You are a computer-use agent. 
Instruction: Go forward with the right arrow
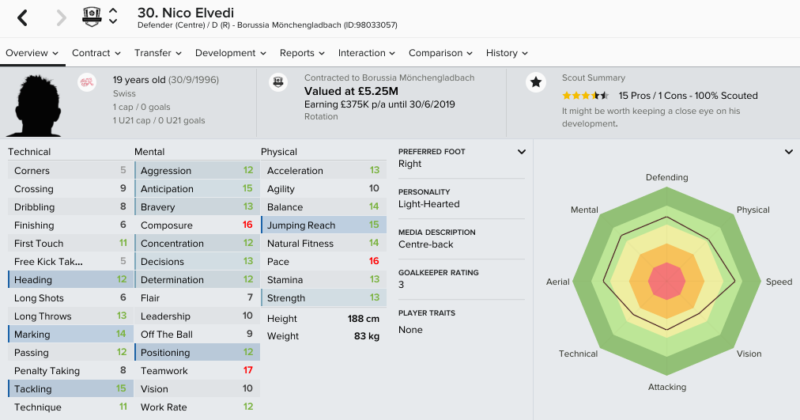pyautogui.click(x=61, y=18)
